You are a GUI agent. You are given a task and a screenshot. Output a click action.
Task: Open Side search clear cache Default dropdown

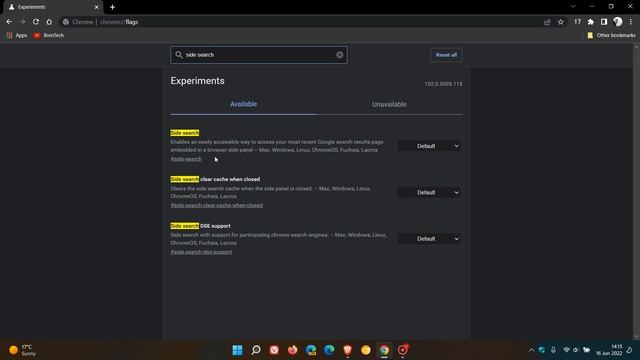pyautogui.click(x=429, y=192)
